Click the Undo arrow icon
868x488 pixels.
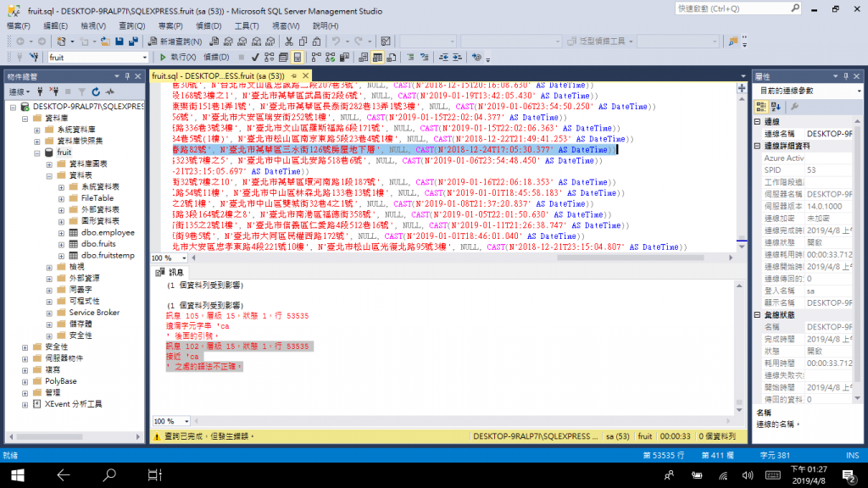coord(336,42)
